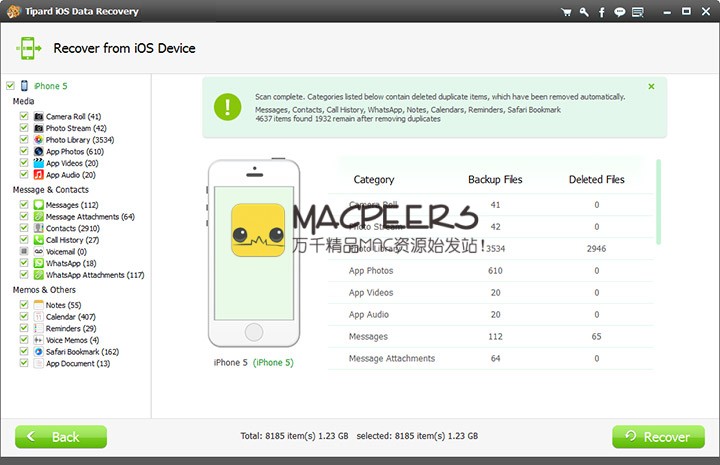Screen dimensions: 720x465
Task: Select App Photos (610) in the sidebar
Action: 75,151
